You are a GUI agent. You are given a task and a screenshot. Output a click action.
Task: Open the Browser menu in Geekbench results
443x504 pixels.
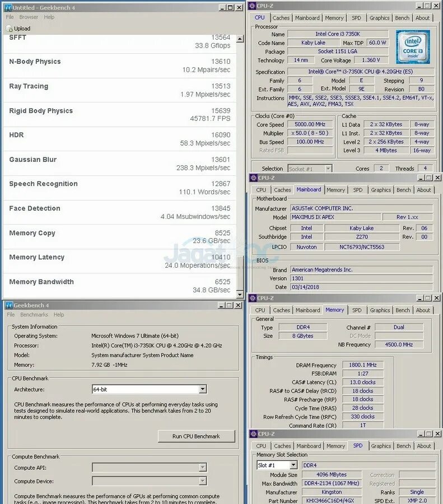29,17
